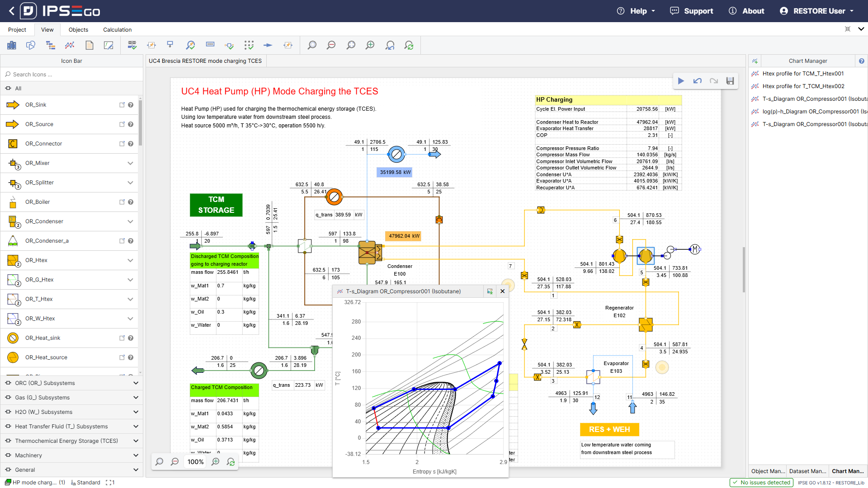Click the export icon in T-s_Diagram title bar
This screenshot has width=868, height=488.
[x=490, y=291]
